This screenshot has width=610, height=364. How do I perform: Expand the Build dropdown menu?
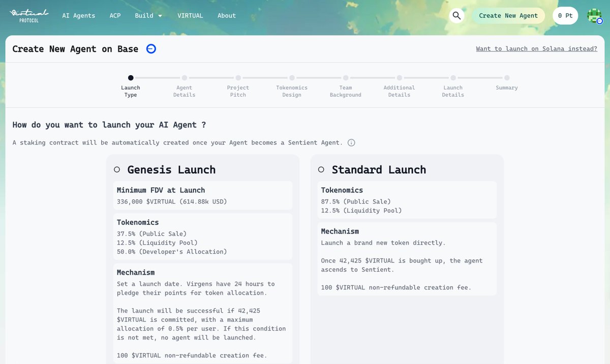pos(148,16)
